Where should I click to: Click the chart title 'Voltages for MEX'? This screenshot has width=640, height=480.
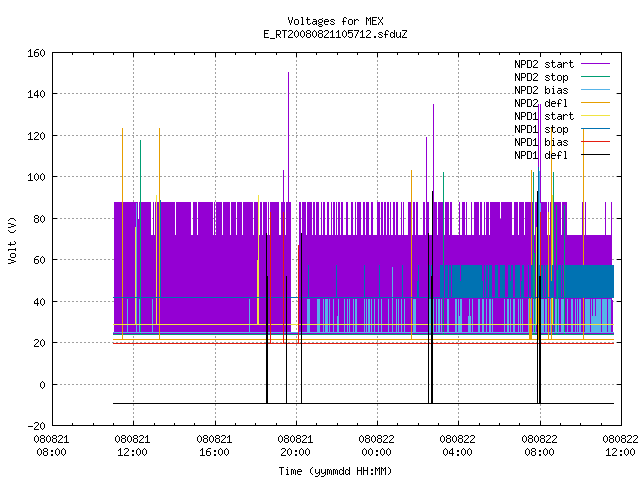335,21
